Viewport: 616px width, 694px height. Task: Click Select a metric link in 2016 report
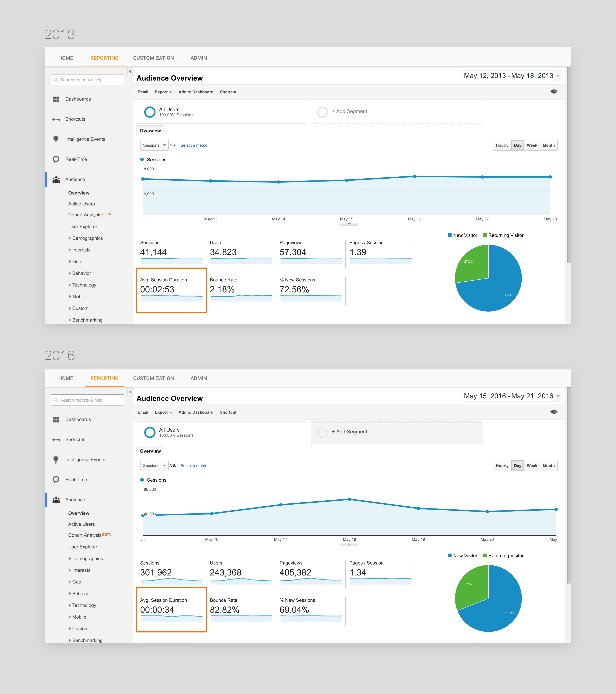tap(193, 466)
